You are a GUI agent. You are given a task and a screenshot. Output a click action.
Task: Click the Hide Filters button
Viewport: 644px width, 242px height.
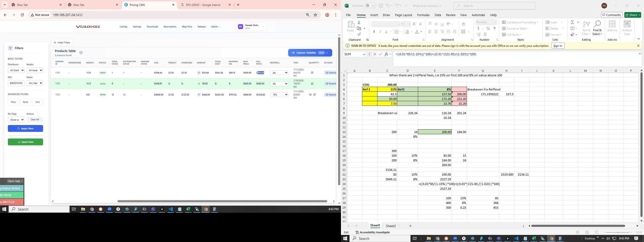coord(62,42)
